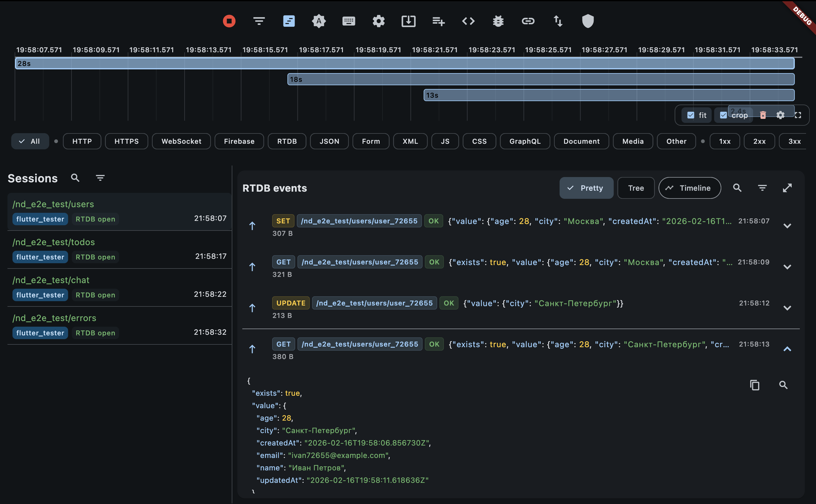Click the Firebase filter chip

tap(239, 141)
